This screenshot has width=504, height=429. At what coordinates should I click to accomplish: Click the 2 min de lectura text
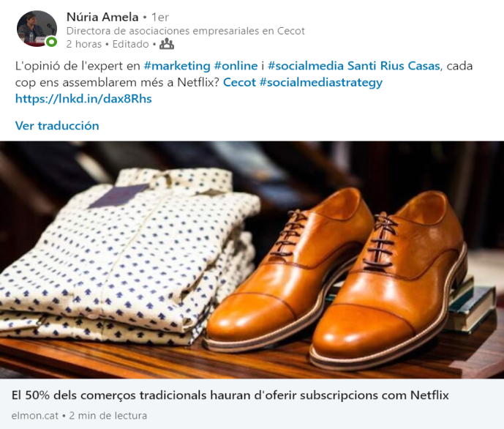click(x=108, y=416)
